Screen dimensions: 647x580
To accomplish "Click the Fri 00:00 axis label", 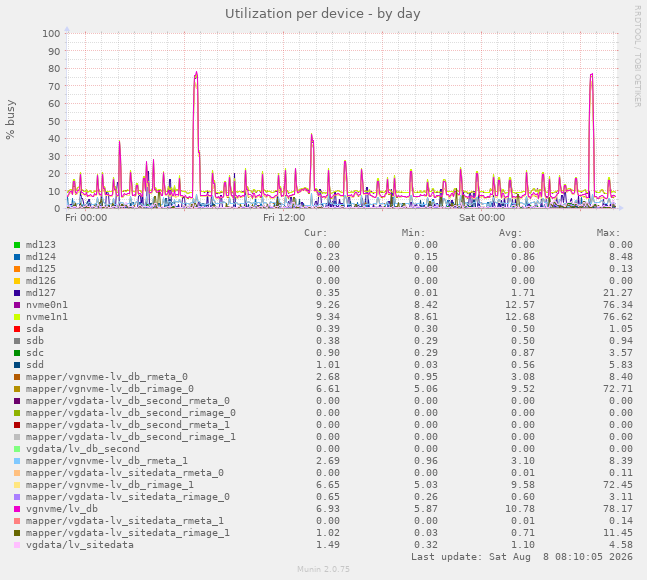I will (86, 218).
